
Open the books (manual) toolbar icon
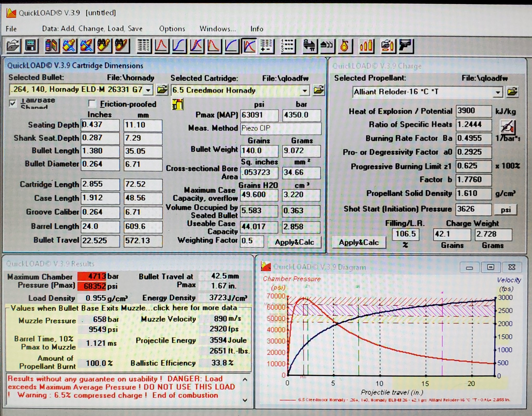51,46
